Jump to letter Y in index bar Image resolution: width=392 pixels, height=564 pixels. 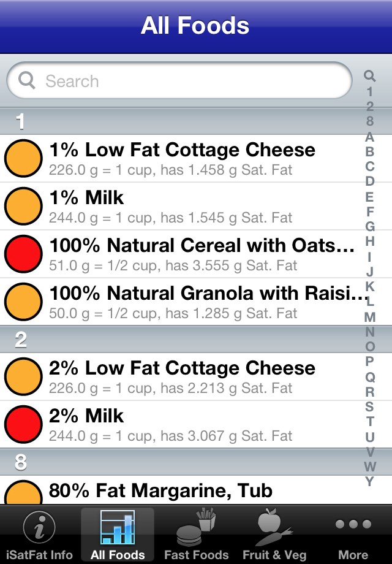369,481
